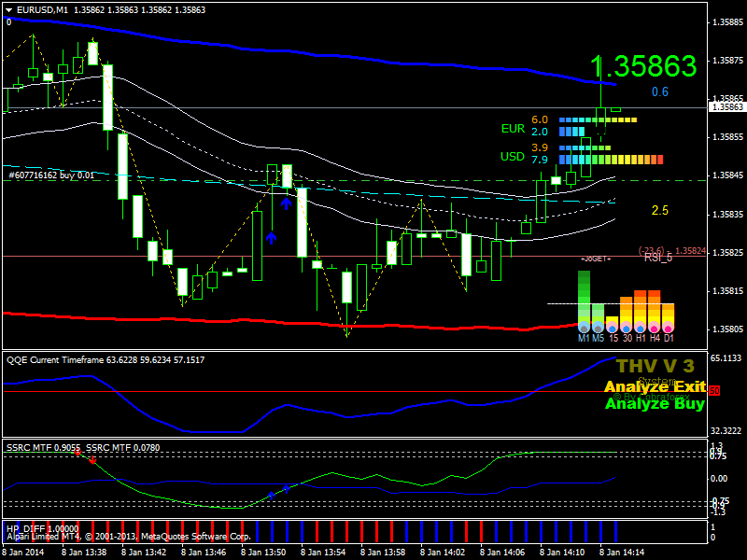Select the large green 1.35863 price display

click(643, 66)
